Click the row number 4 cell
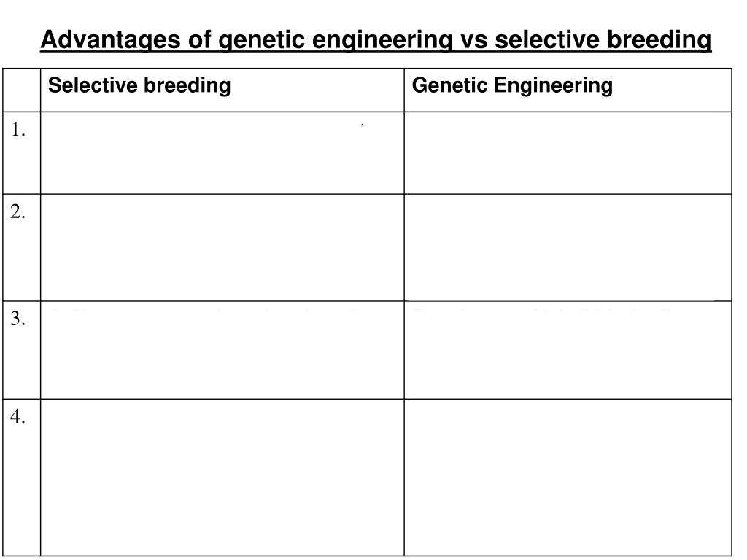 [x=21, y=478]
